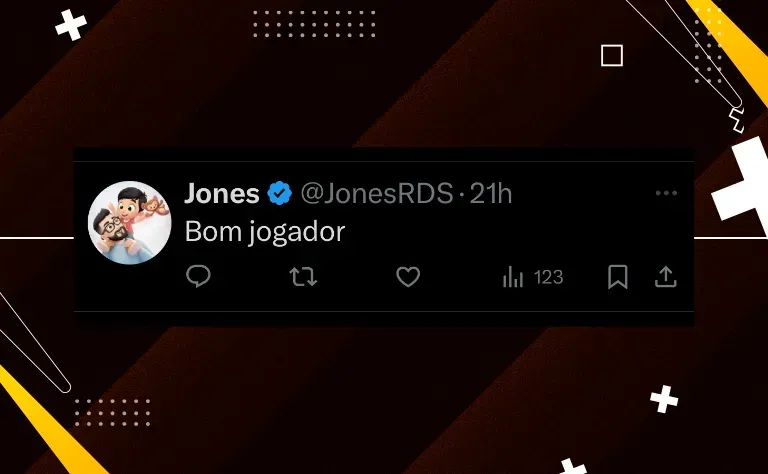Click the display name Jones
Viewport: 768px width, 474px height.
pos(222,193)
